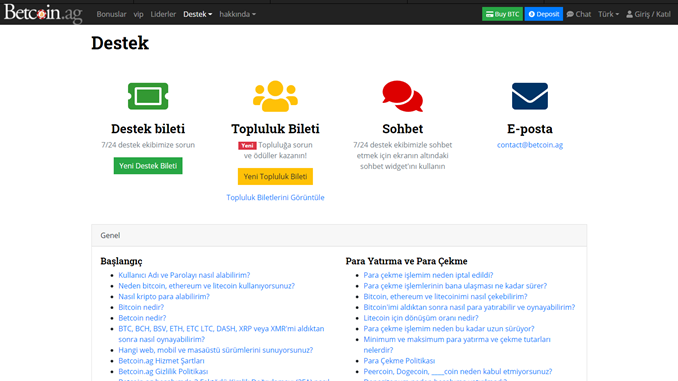The image size is (678, 381).
Task: Click the Destek page title
Action: pyautogui.click(x=120, y=43)
